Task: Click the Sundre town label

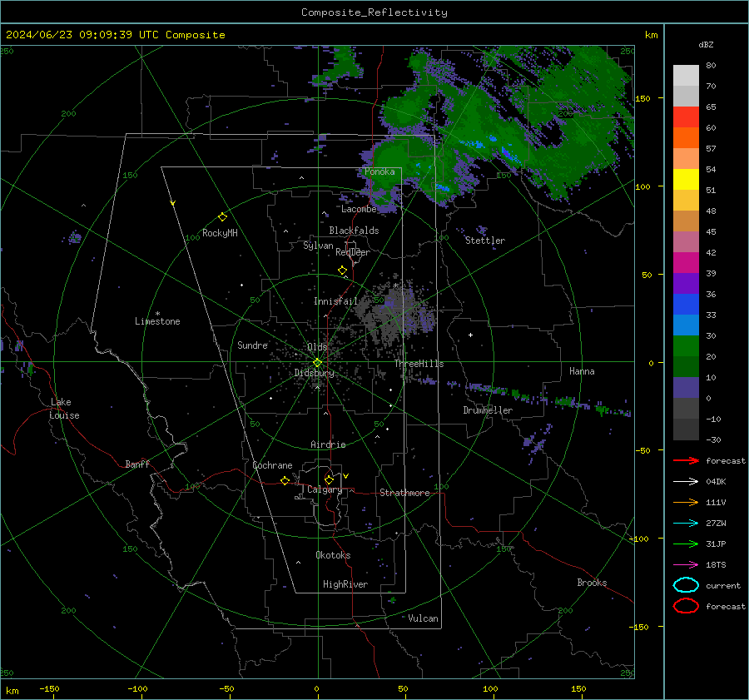Action: [252, 345]
